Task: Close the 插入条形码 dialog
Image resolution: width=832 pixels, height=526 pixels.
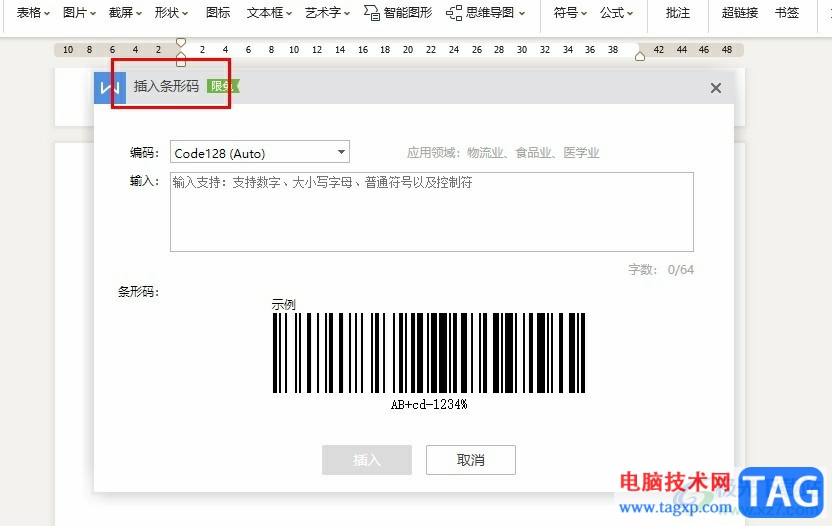Action: click(x=716, y=88)
